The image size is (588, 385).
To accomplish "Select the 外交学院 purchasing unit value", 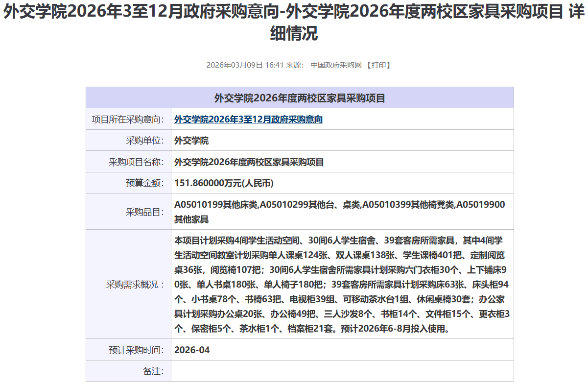I will 191,141.
